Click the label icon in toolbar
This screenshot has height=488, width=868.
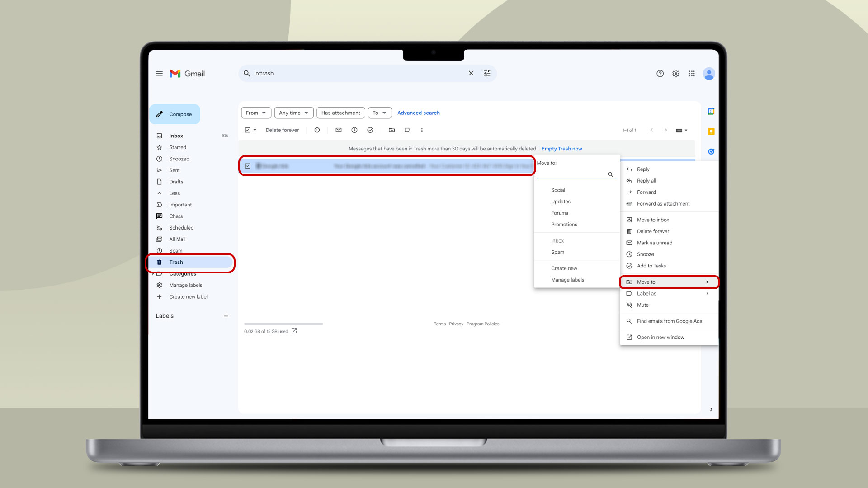(x=408, y=130)
